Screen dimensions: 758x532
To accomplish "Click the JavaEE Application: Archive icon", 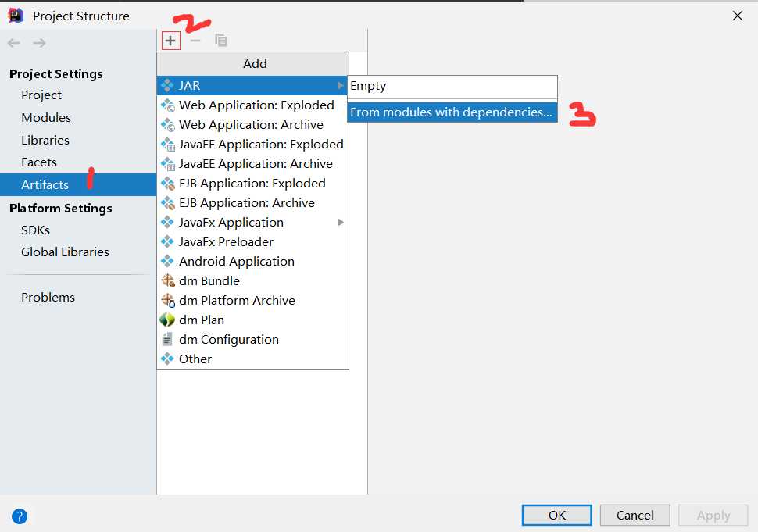I will click(168, 164).
